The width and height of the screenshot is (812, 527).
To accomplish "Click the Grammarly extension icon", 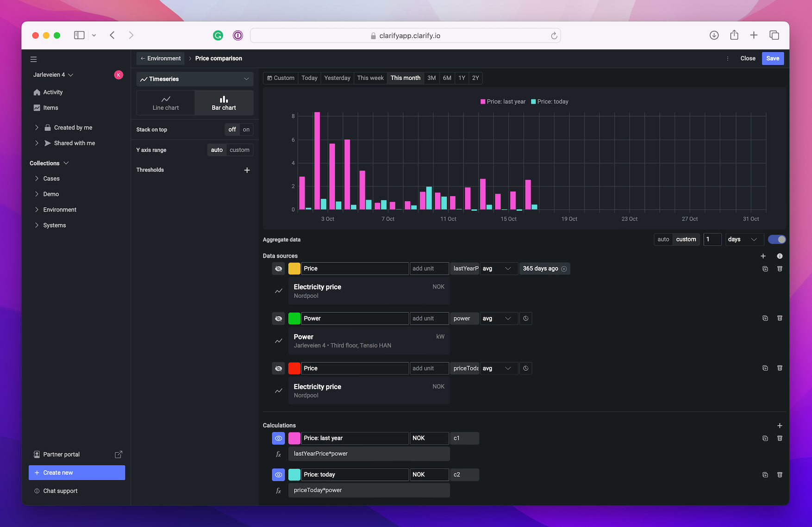I will [218, 35].
